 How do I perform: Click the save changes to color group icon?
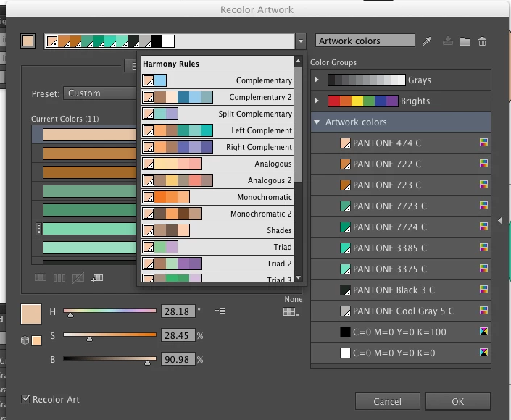point(448,41)
